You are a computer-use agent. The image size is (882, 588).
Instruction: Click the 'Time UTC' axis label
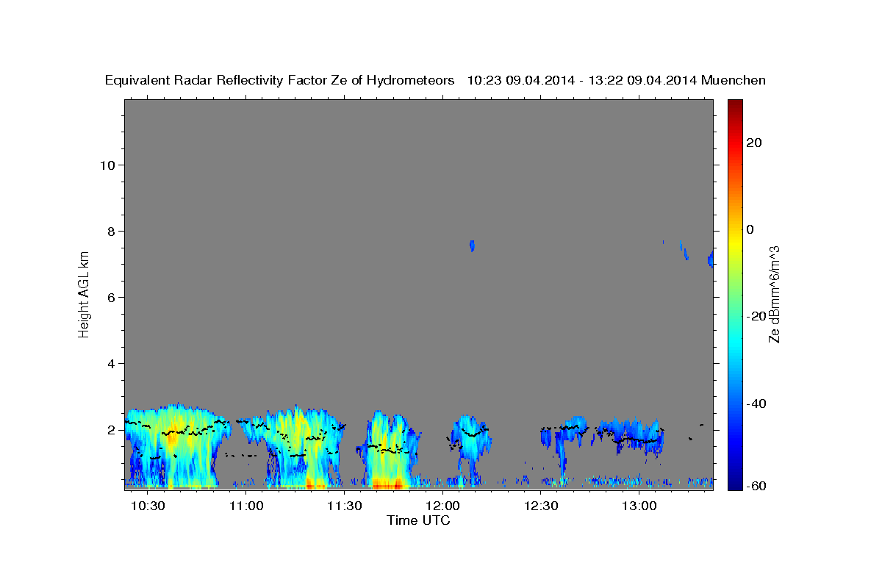pos(418,520)
